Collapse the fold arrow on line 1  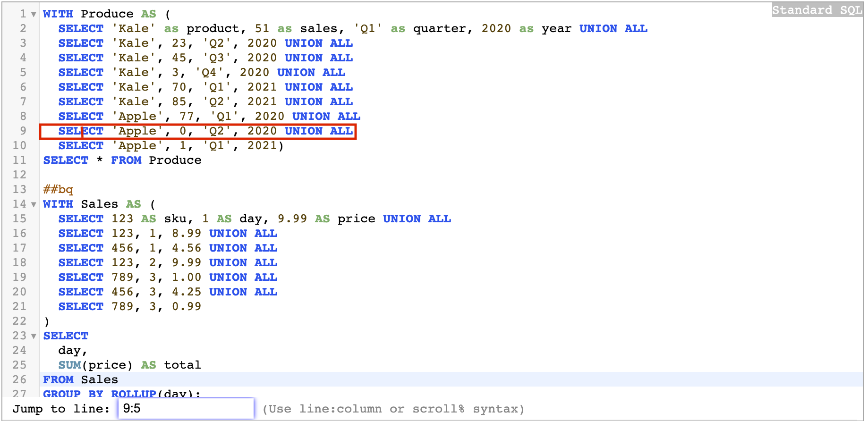pos(34,15)
